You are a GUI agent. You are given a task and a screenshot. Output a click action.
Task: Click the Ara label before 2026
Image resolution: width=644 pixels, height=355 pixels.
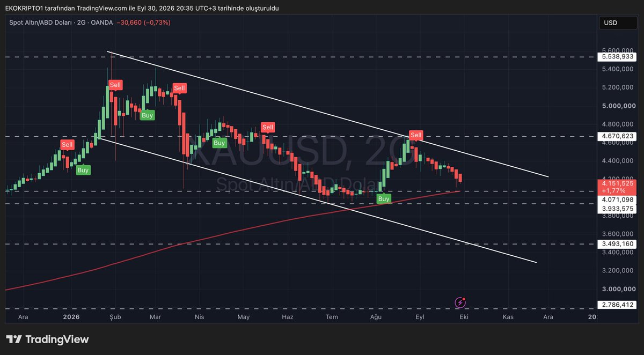(x=23, y=317)
